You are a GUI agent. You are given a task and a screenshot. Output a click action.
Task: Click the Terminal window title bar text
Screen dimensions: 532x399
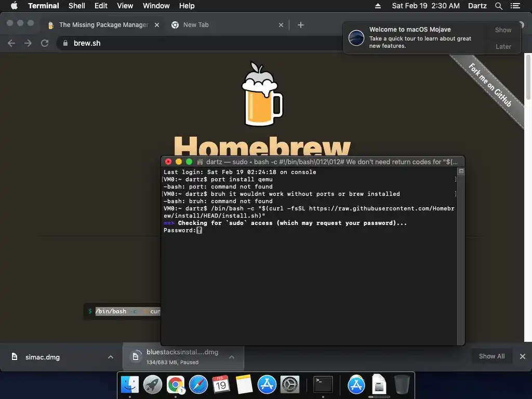point(331,162)
